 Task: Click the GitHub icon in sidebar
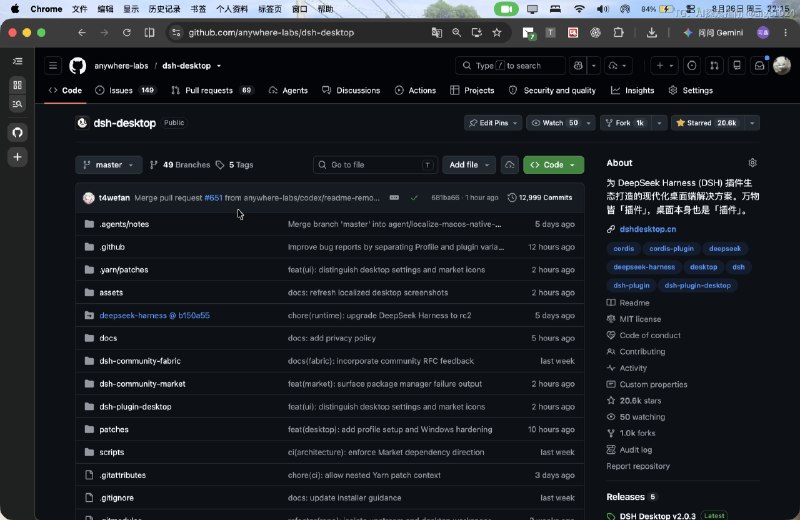tap(17, 133)
